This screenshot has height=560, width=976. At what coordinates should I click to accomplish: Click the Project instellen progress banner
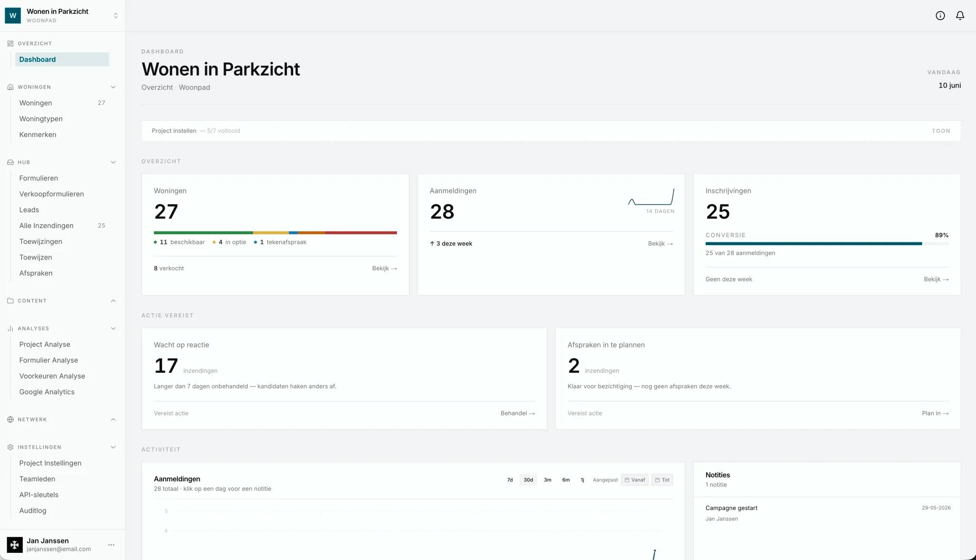click(551, 131)
